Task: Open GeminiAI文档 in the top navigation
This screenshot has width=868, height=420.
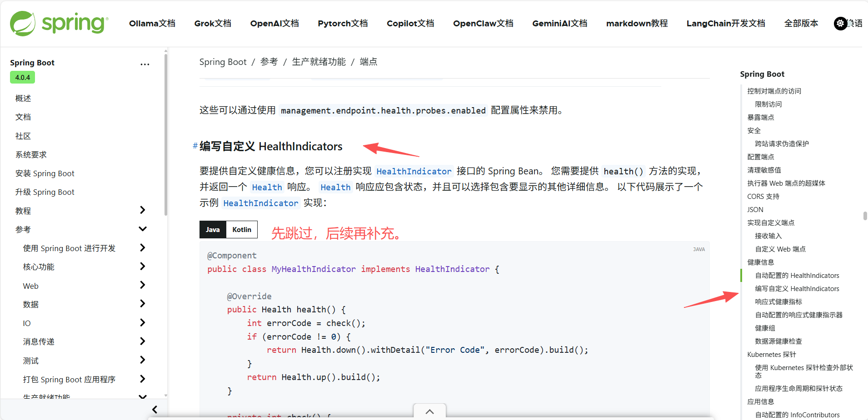Action: point(559,23)
